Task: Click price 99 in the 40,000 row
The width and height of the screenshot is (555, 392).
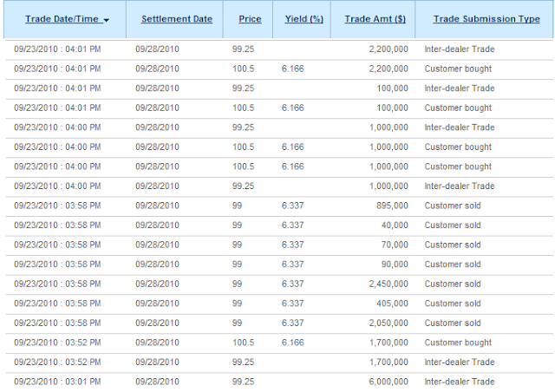Action: click(x=237, y=225)
